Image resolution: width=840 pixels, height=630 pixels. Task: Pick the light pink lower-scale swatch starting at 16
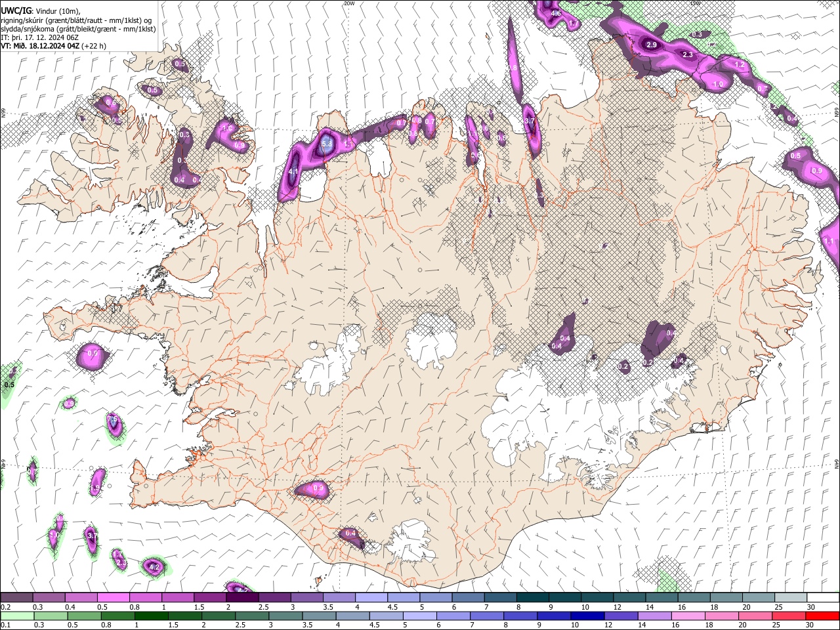pos(689,616)
